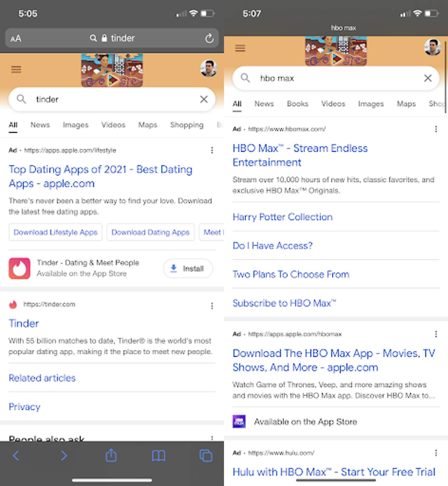
Task: Clear the hbo max search query
Action: pyautogui.click(x=428, y=78)
